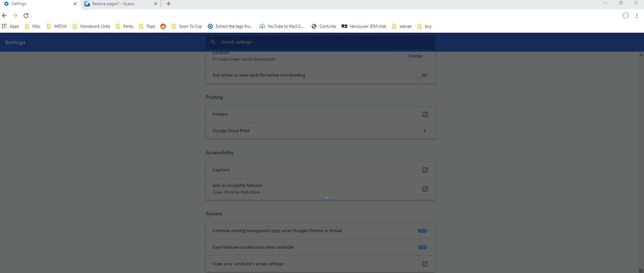Expand the Google Cloud Print arrow
This screenshot has height=273, width=644.
point(425,131)
